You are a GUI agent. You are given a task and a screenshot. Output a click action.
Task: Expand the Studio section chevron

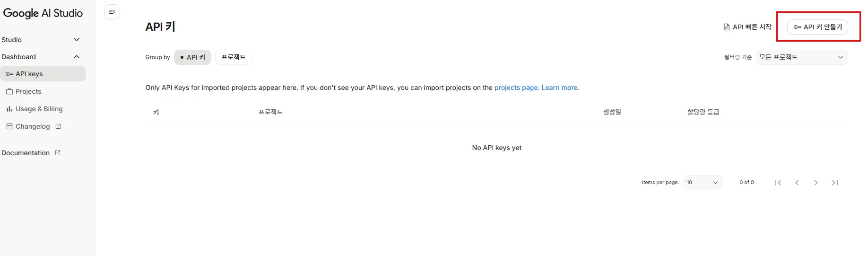pyautogui.click(x=77, y=40)
